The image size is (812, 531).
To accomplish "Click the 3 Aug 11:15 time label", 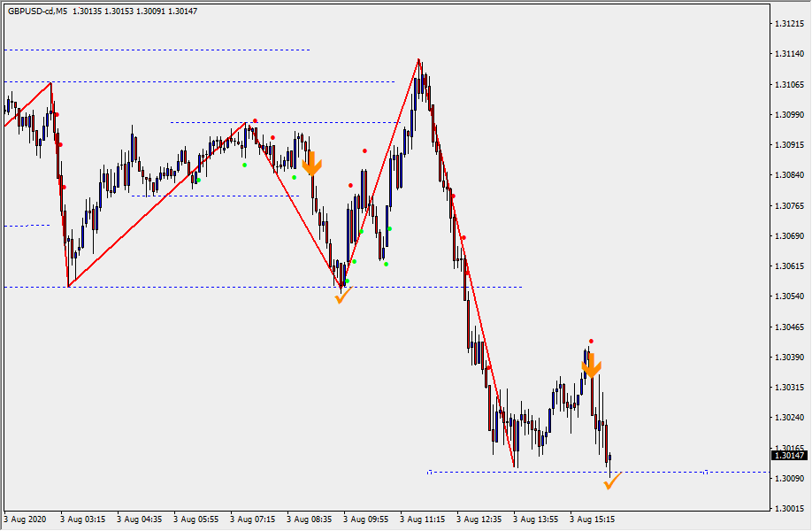I will 422,519.
